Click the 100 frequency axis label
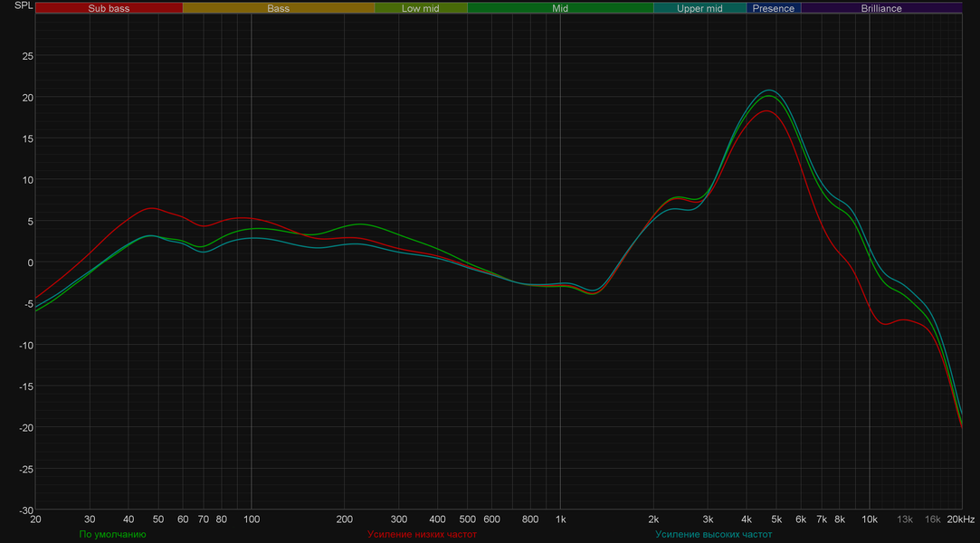The image size is (980, 543). 252,519
